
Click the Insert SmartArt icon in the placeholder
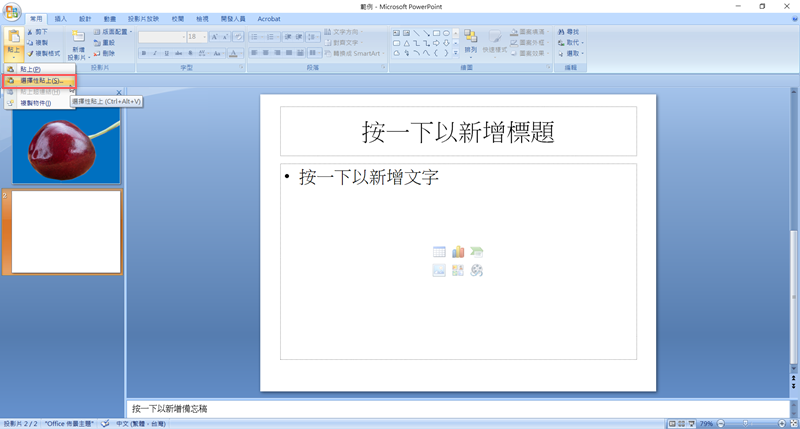477,251
